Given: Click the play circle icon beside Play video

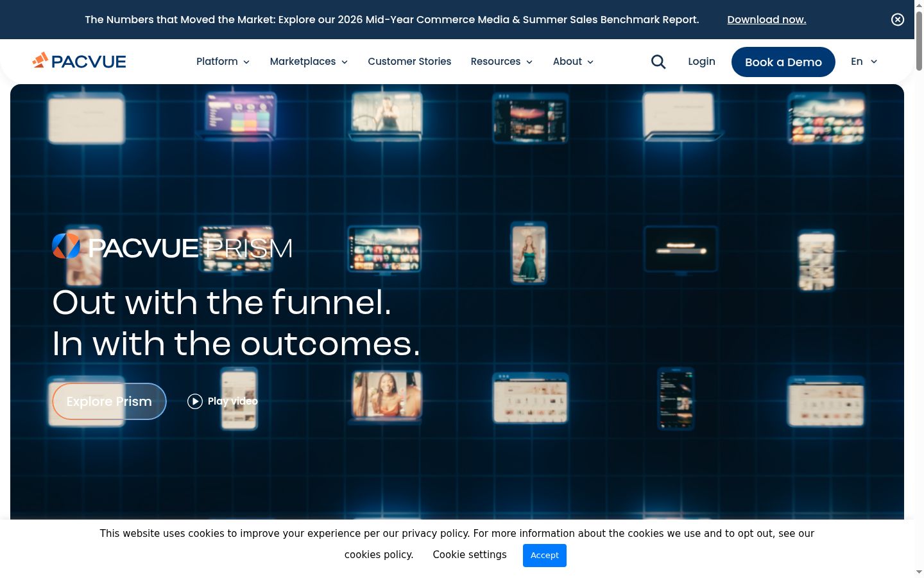Looking at the screenshot, I should coord(195,401).
